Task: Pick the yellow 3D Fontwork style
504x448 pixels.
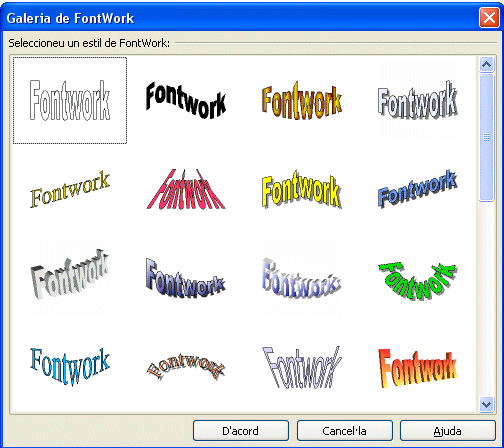Action: pos(302,189)
